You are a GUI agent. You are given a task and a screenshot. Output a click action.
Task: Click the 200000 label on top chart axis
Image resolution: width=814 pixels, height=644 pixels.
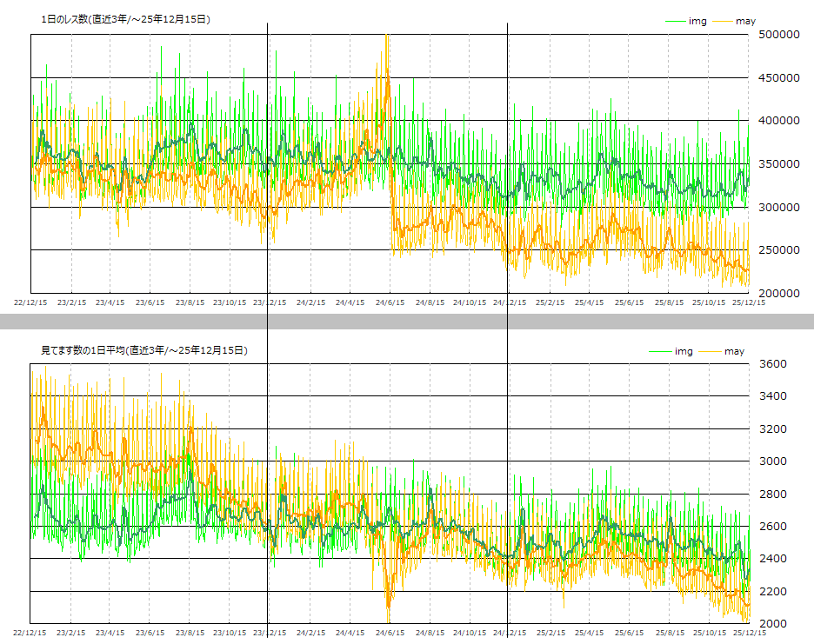[x=778, y=293]
